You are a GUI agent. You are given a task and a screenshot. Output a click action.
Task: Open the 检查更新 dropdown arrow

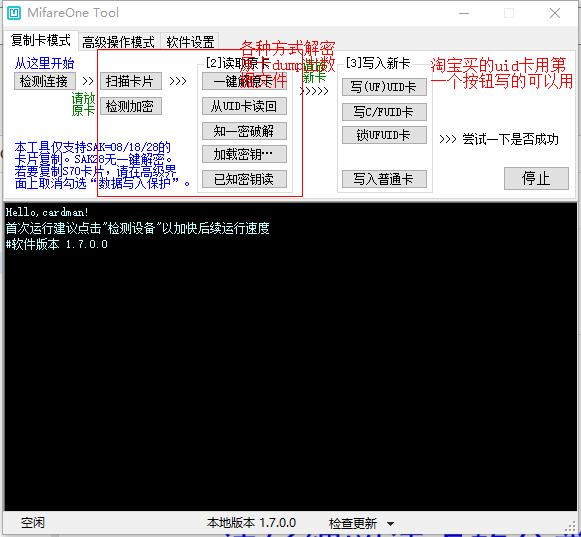click(390, 524)
